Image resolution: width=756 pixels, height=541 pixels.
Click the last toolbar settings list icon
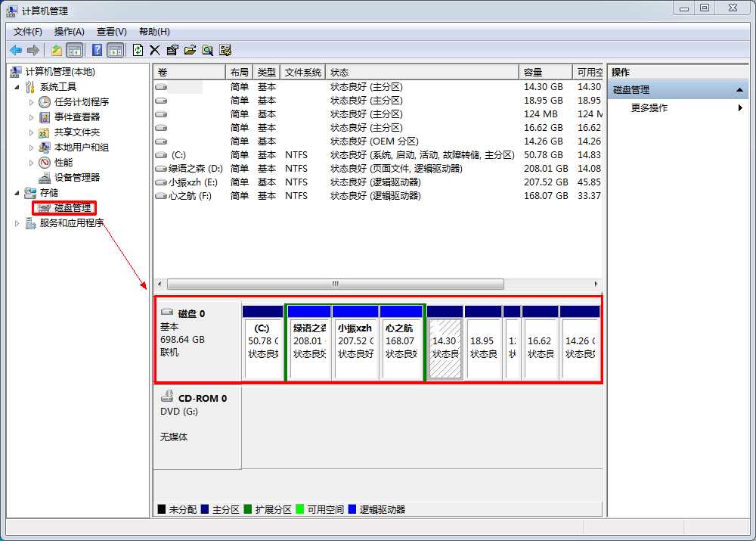tap(225, 50)
